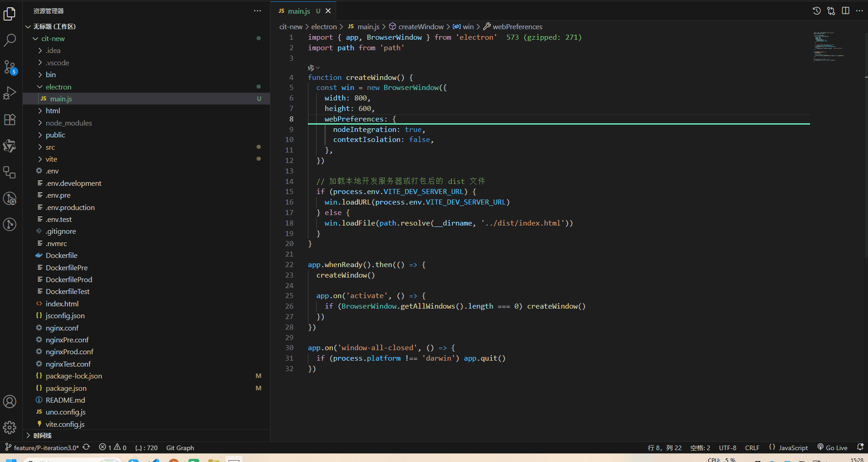Click createWindow breadcrumb segment
Viewport: 868px width, 462px height.
tap(416, 26)
